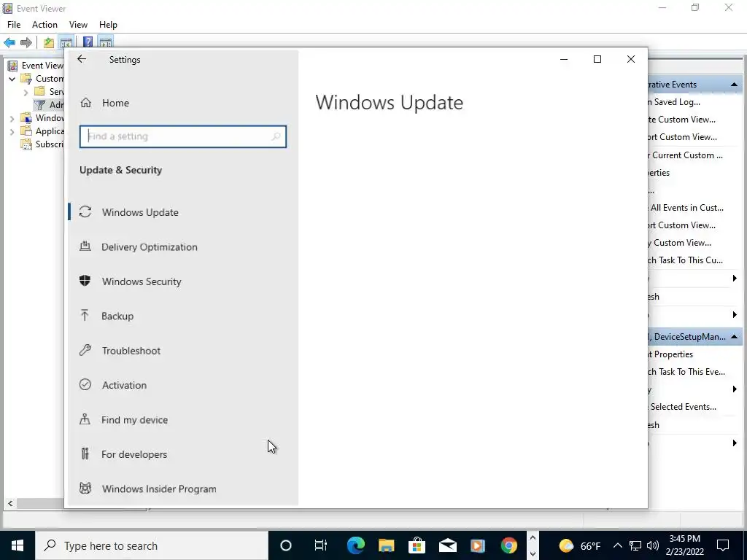Expand the Windows Logs tree node
Screen dimensions: 747x560
click(x=12, y=119)
